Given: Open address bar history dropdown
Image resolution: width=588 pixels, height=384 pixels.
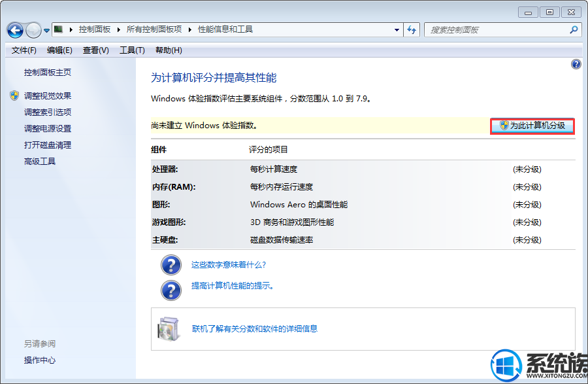Looking at the screenshot, I should (397, 30).
